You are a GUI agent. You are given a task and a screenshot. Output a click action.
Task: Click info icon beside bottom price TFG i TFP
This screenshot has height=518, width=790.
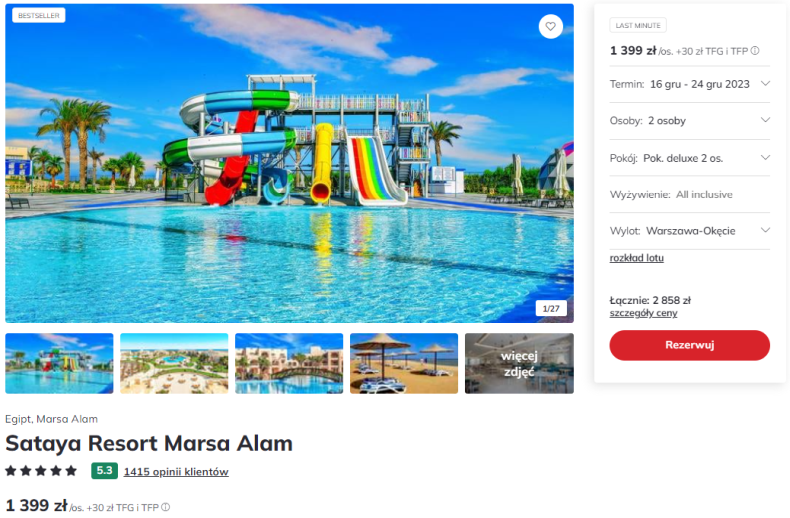click(x=165, y=507)
